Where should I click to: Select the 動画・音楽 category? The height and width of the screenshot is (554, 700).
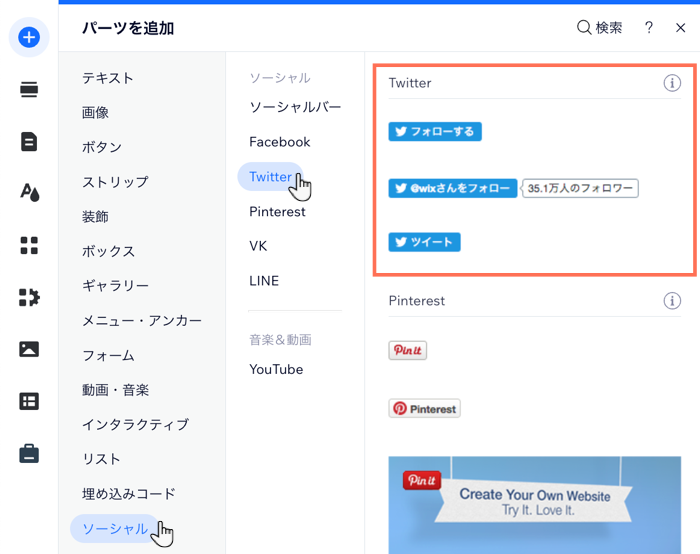115,390
